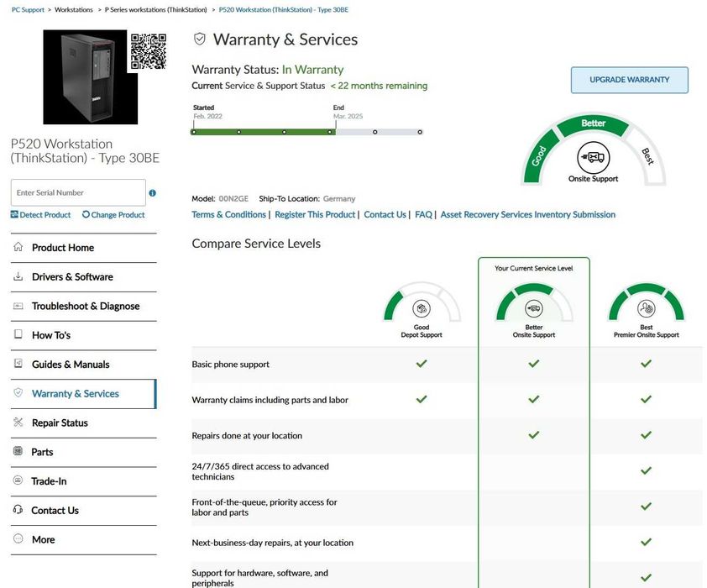Click the Drivers & Software download icon
This screenshot has height=588, width=707.
(x=18, y=276)
